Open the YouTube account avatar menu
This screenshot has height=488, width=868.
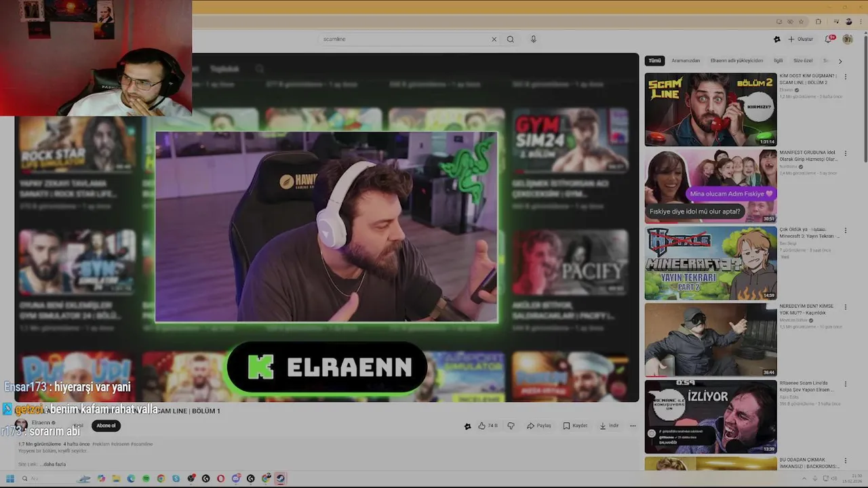coord(848,39)
